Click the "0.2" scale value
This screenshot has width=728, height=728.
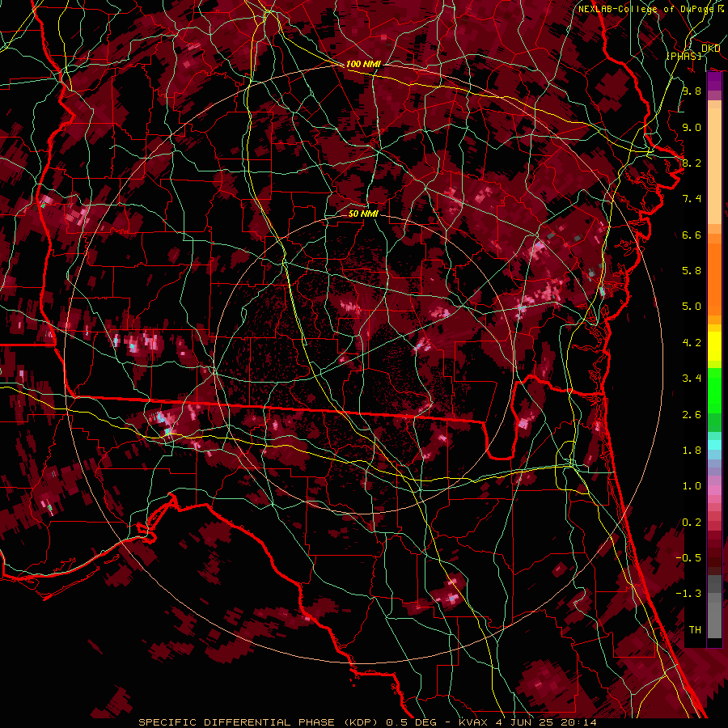pyautogui.click(x=692, y=523)
